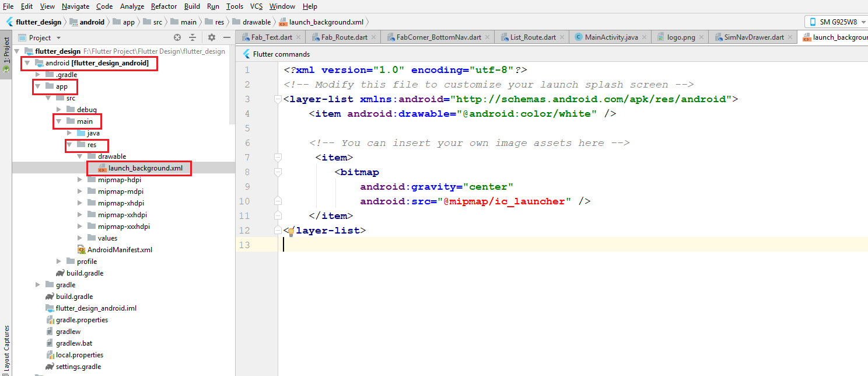This screenshot has height=376, width=868.
Task: Click the @mipmap/ic_launcher value in the editor
Action: coord(505,201)
